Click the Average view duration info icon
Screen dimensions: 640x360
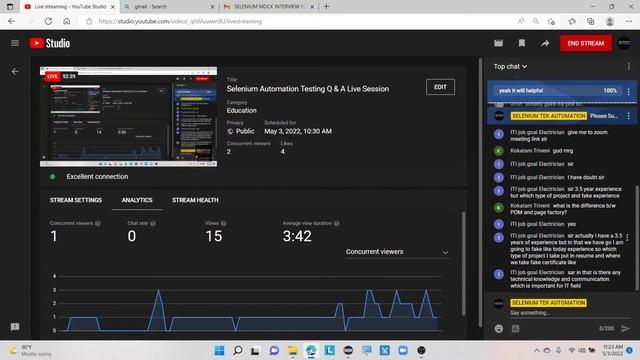[337, 223]
